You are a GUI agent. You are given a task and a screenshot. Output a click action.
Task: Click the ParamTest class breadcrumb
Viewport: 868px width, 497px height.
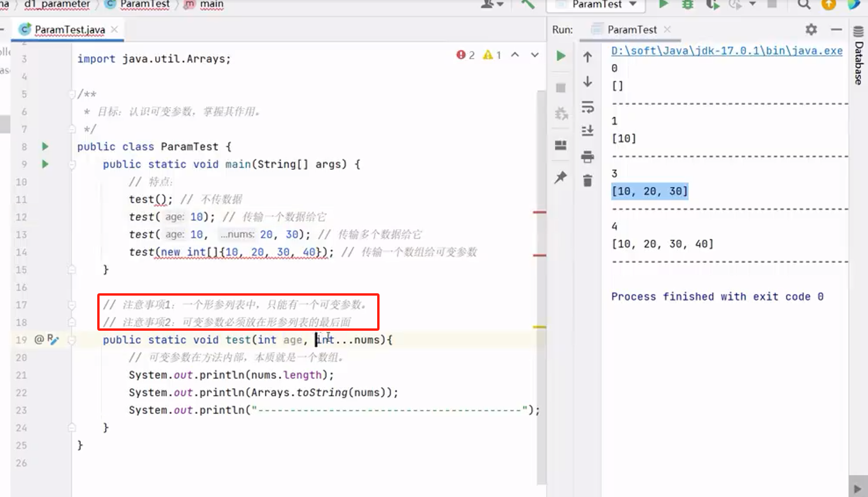[x=144, y=4]
